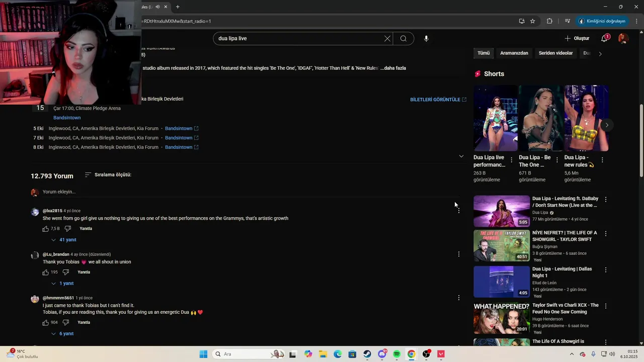Viewport: 644px width, 362px height.
Task: Open Microsoft Edge from the taskbar
Action: point(338,354)
